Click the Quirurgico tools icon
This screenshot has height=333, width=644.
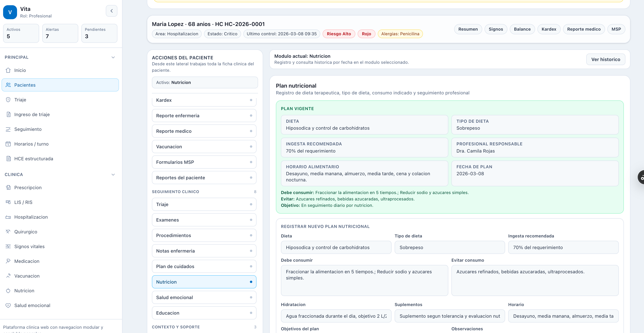coord(8,232)
